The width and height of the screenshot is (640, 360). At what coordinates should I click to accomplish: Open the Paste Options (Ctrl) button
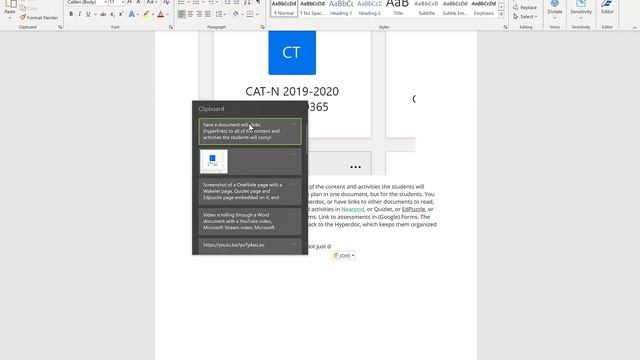344,256
